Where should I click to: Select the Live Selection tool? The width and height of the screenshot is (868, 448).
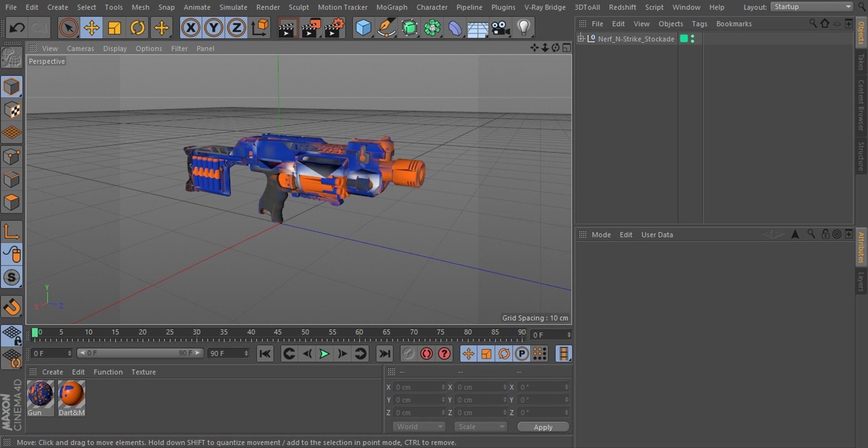coord(68,28)
